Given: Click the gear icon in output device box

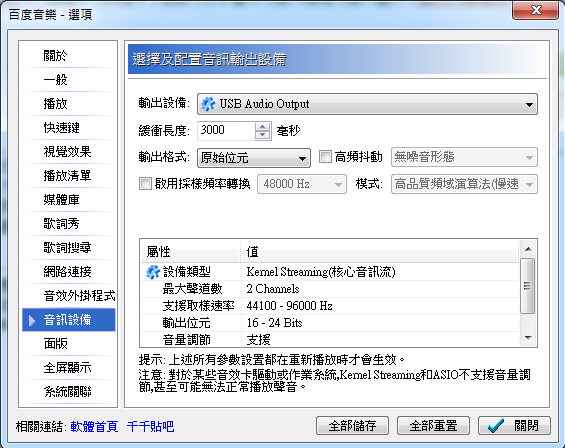Looking at the screenshot, I should point(208,104).
